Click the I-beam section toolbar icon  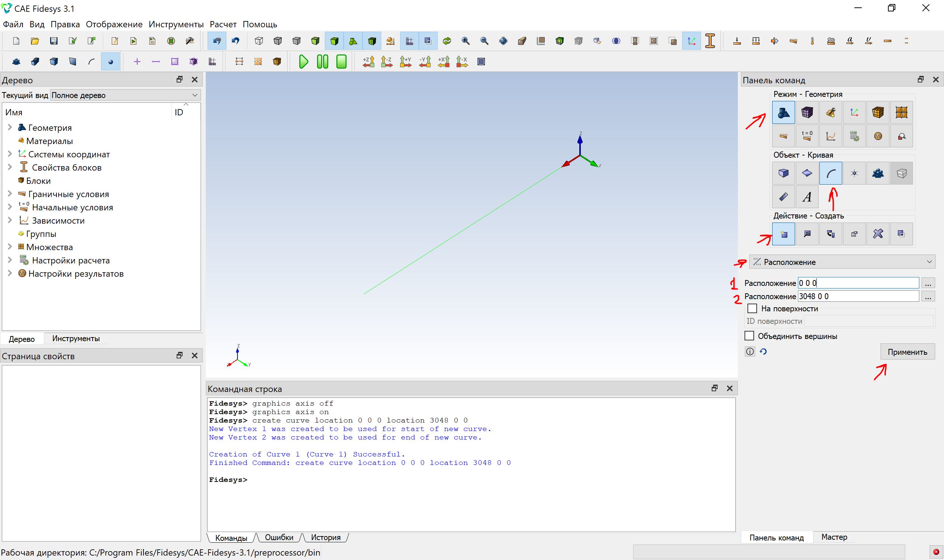click(x=710, y=41)
